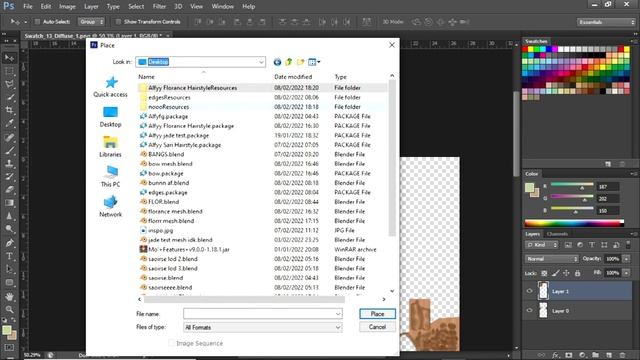Select the Eraser tool
Image resolution: width=640 pixels, height=360 pixels.
(x=9, y=189)
